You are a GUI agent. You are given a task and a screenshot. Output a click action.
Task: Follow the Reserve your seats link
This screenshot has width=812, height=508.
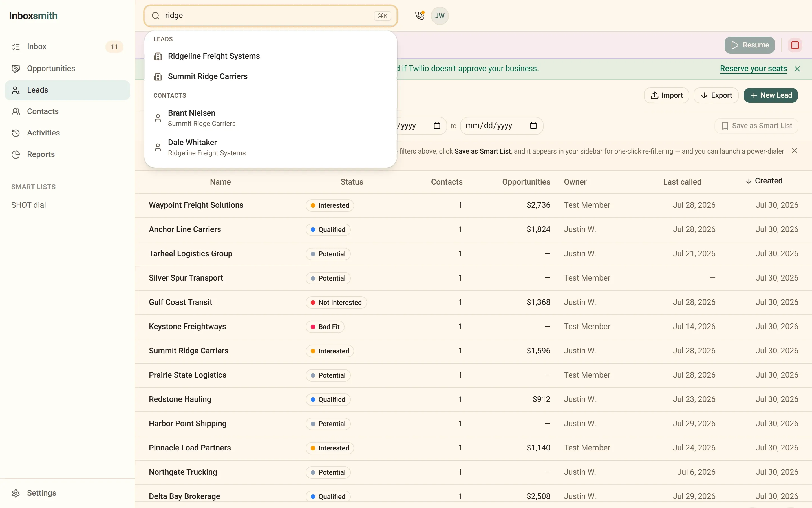point(753,69)
